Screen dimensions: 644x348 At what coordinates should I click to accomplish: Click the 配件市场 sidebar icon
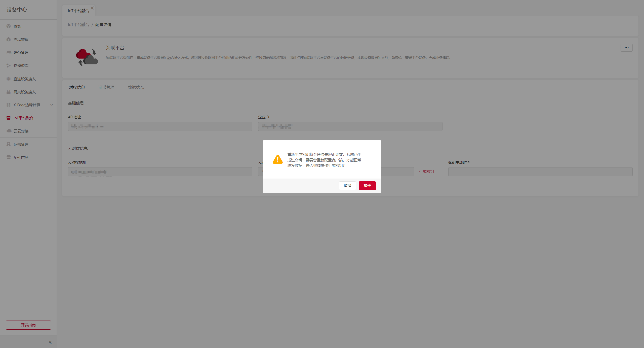[x=9, y=157]
